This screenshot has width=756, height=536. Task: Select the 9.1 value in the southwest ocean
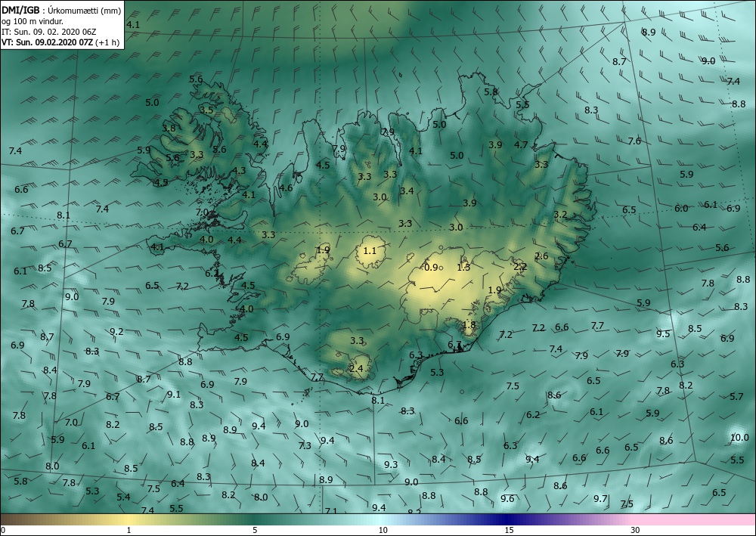click(174, 395)
